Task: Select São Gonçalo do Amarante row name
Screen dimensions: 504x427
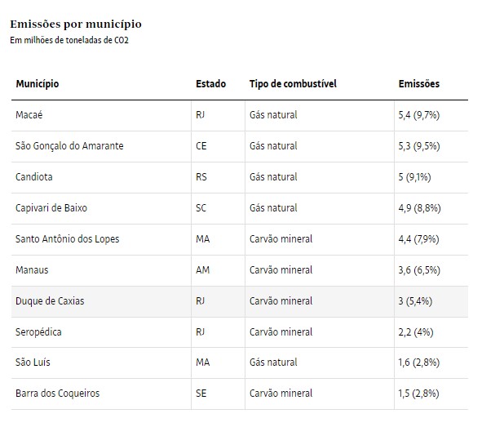Action: tap(70, 146)
